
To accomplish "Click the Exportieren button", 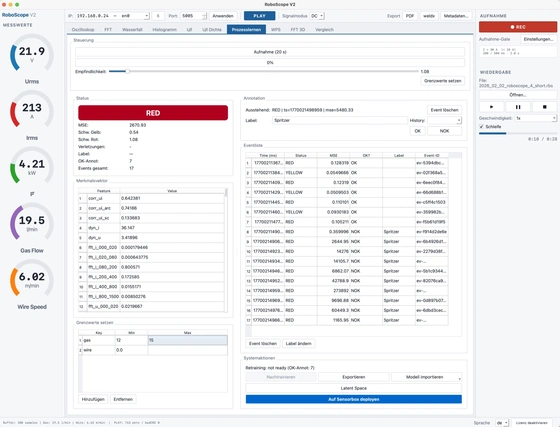I will [354, 377].
